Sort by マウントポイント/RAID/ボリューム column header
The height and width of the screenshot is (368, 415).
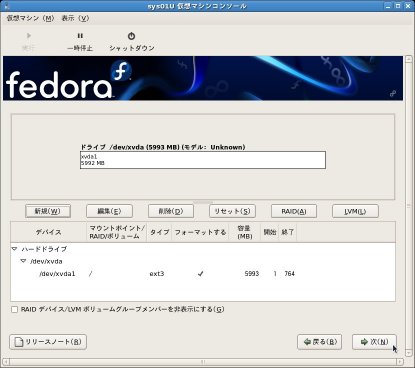[x=116, y=232]
